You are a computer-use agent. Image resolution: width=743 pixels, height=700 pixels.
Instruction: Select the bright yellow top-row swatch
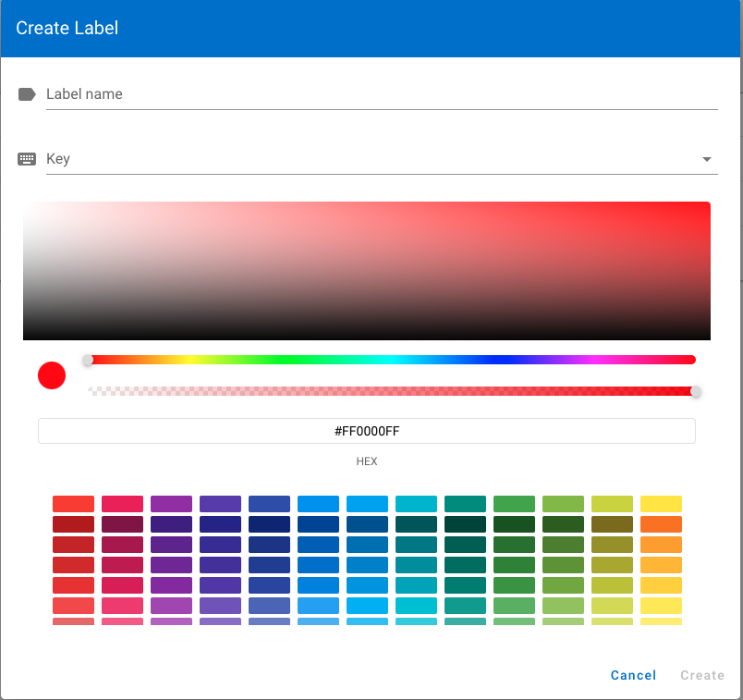[x=661, y=504]
